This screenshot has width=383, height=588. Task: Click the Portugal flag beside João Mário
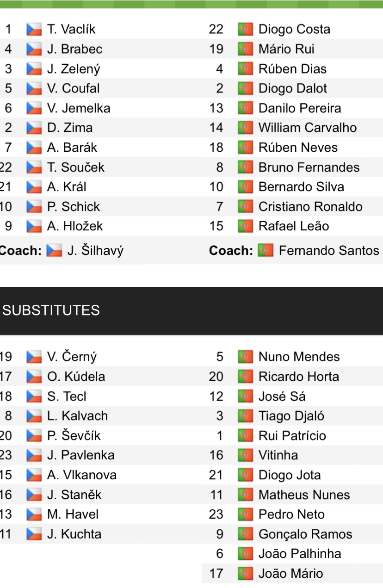[x=245, y=574]
